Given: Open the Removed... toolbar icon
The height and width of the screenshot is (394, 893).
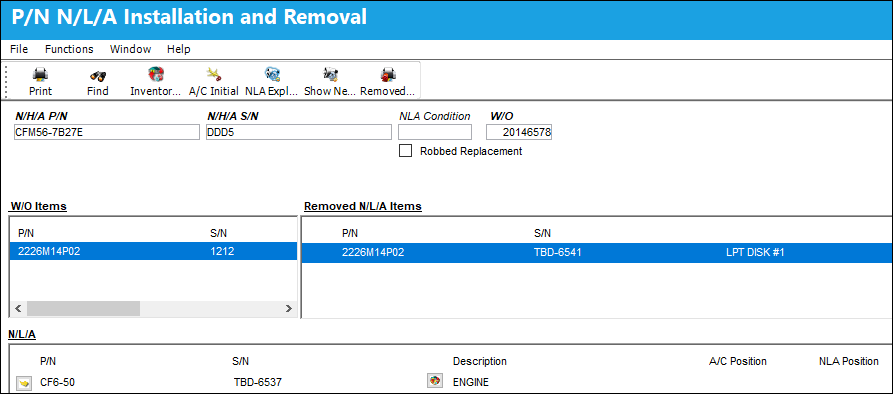Looking at the screenshot, I should (388, 75).
